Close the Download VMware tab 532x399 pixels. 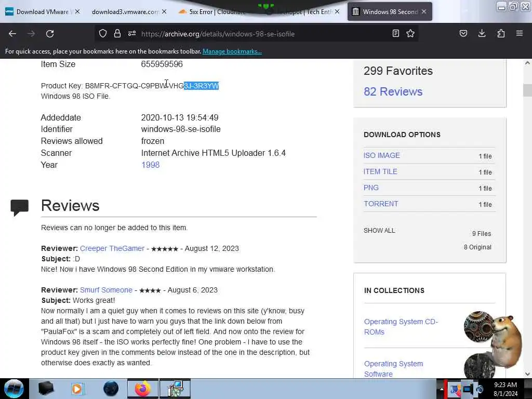point(77,11)
